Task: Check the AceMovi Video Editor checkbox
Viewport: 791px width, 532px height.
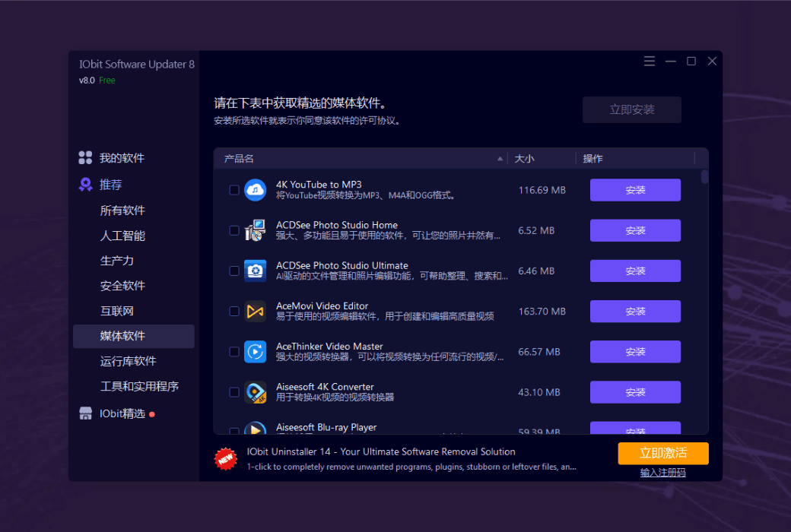Action: coord(234,311)
